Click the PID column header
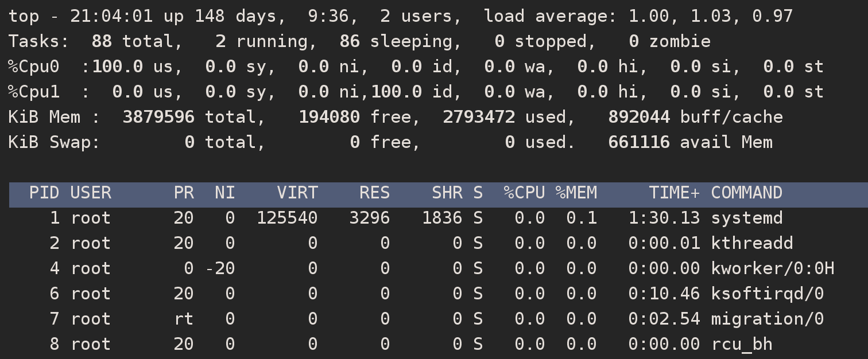 click(44, 193)
